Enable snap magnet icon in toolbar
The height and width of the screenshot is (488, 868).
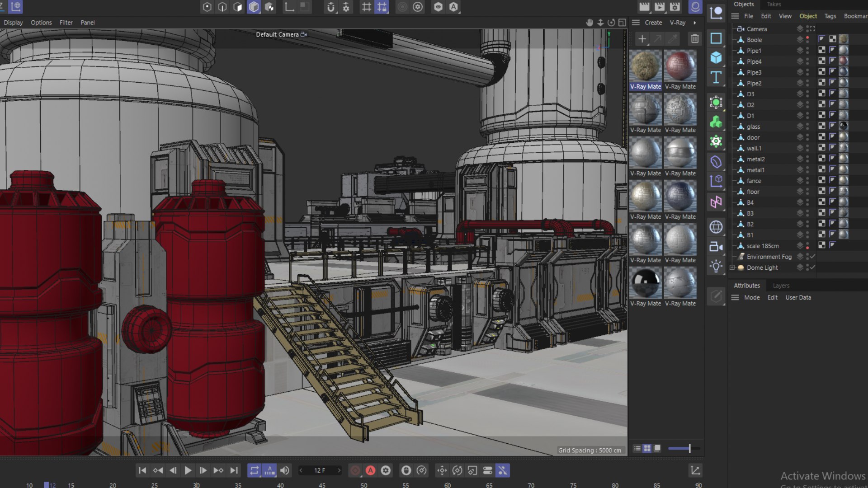331,7
